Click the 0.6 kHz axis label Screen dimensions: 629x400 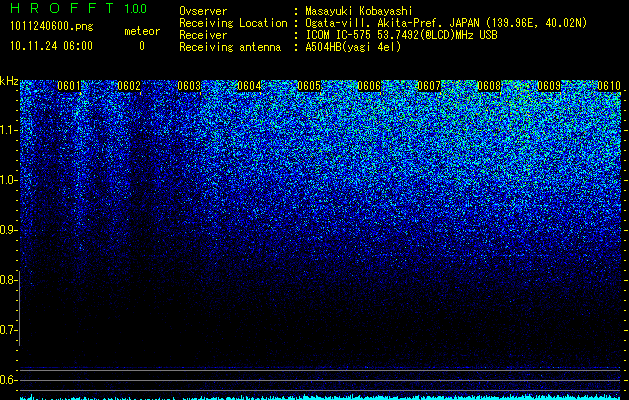(x=8, y=380)
